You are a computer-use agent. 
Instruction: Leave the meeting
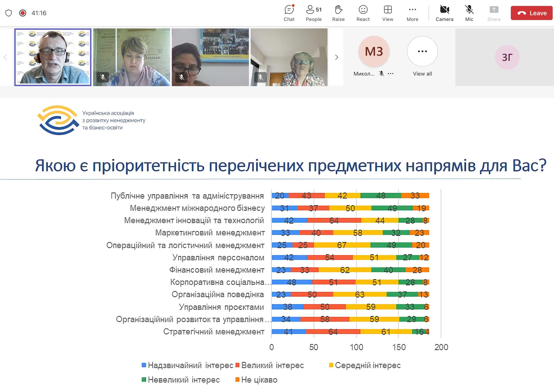(x=531, y=13)
